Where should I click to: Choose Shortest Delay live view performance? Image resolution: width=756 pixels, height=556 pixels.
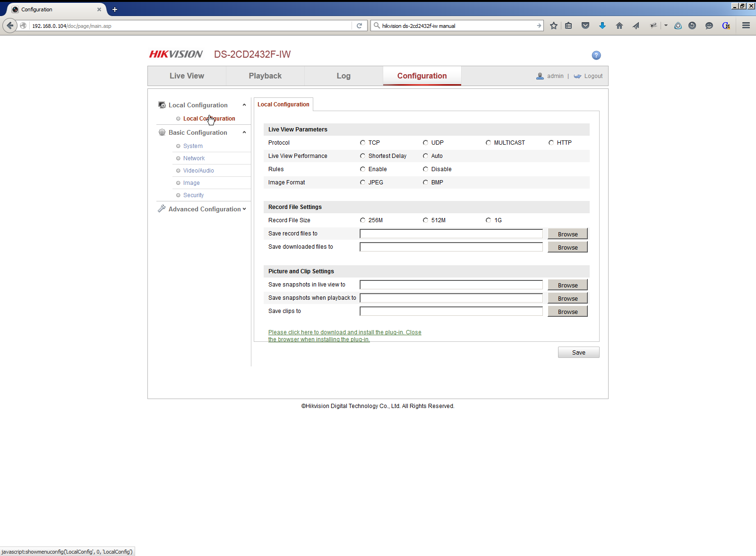(x=362, y=156)
